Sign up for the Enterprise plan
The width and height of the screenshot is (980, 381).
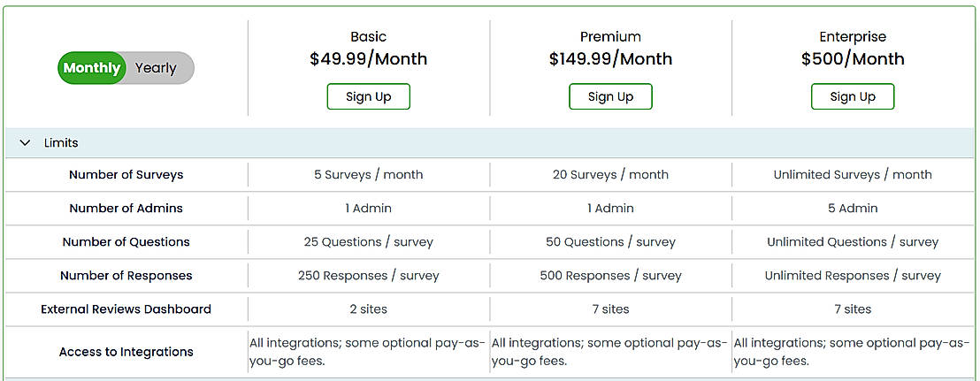(x=853, y=96)
